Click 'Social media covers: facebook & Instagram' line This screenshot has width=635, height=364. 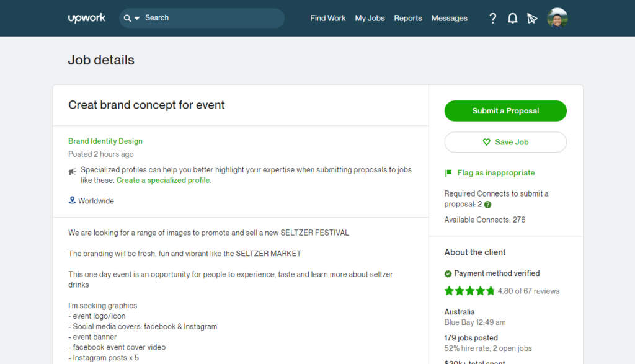point(143,326)
